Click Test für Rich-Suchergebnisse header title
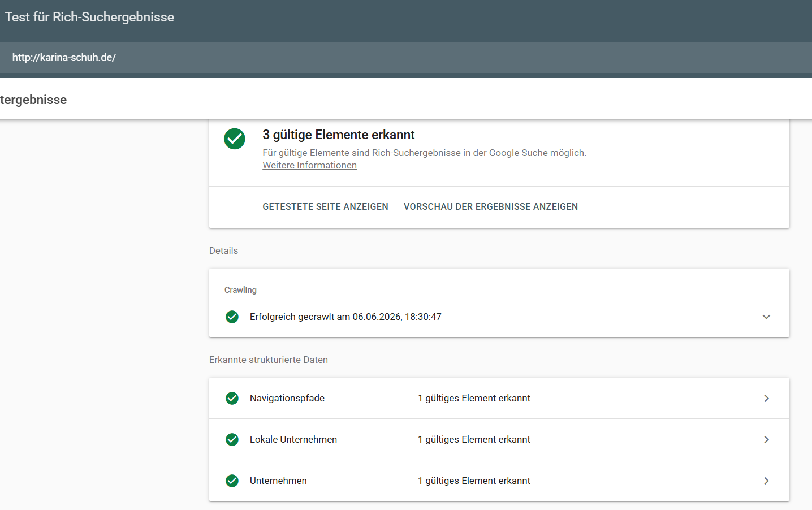Image resolution: width=812 pixels, height=510 pixels. pyautogui.click(x=89, y=17)
